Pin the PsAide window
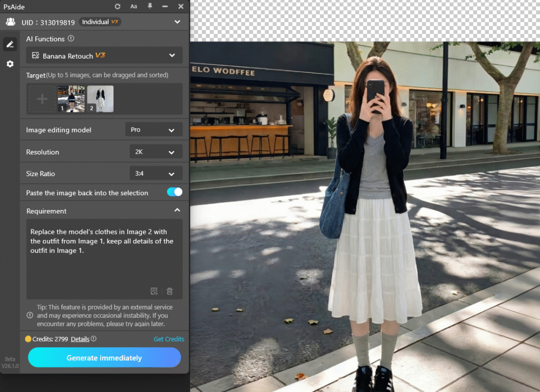Screen dimensions: 540x392 (x=149, y=6)
